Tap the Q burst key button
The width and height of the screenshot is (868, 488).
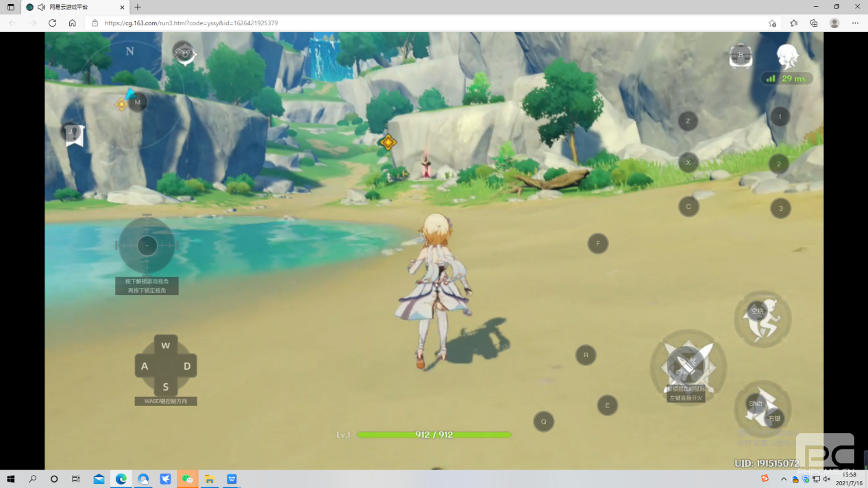coord(543,422)
